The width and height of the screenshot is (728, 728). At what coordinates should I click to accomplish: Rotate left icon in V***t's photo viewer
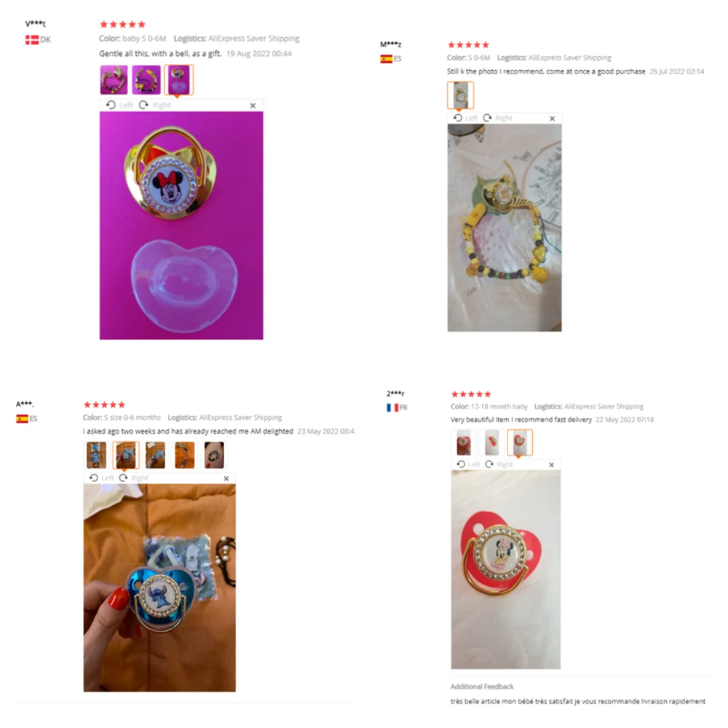coord(111,105)
